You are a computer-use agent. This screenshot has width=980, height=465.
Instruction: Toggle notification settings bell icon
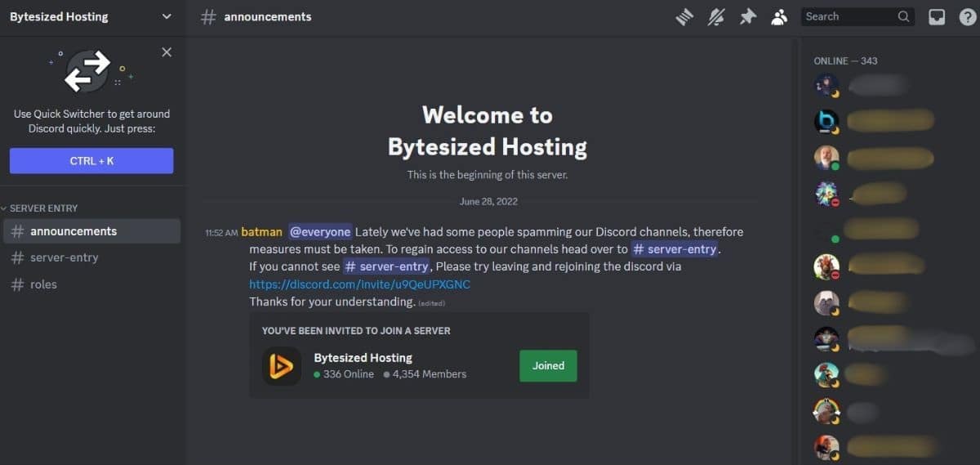coord(716,16)
